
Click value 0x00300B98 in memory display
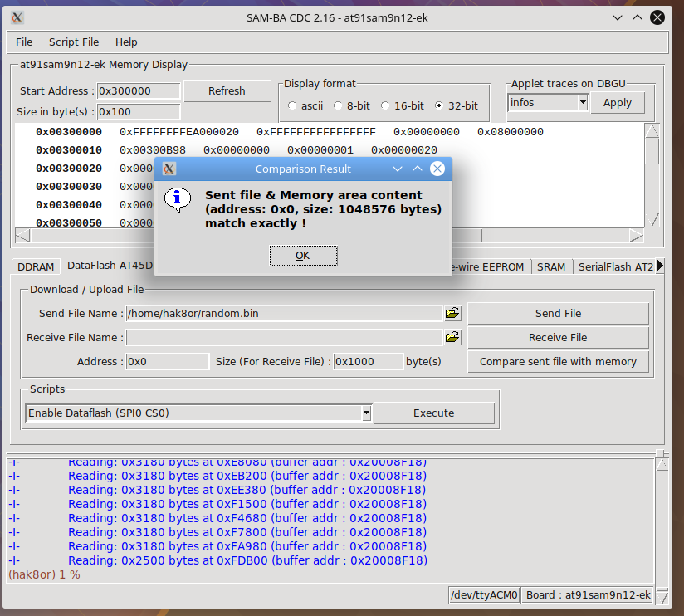[x=153, y=150]
